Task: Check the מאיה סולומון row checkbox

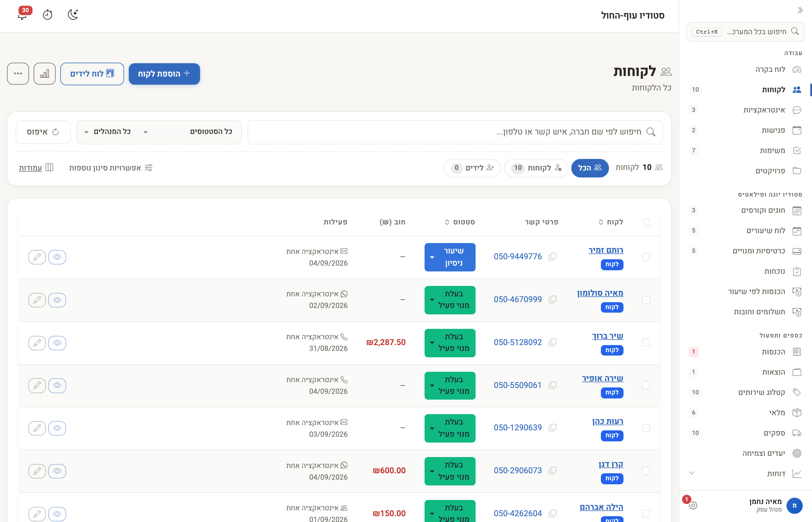Action: tap(646, 300)
